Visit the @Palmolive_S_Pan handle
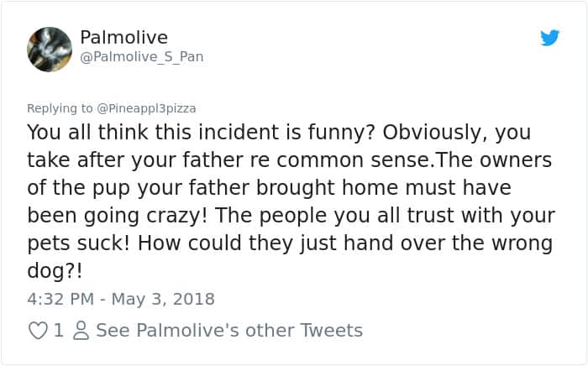 pos(141,57)
